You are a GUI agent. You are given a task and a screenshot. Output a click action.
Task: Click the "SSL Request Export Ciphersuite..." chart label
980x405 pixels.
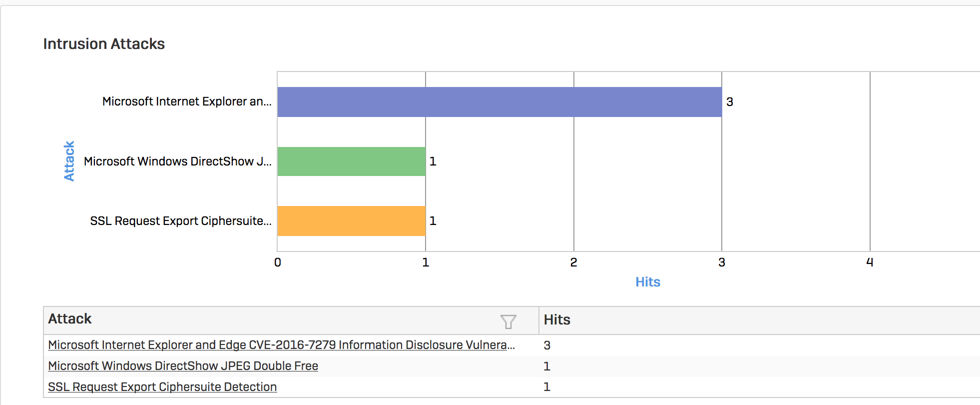pyautogui.click(x=181, y=221)
